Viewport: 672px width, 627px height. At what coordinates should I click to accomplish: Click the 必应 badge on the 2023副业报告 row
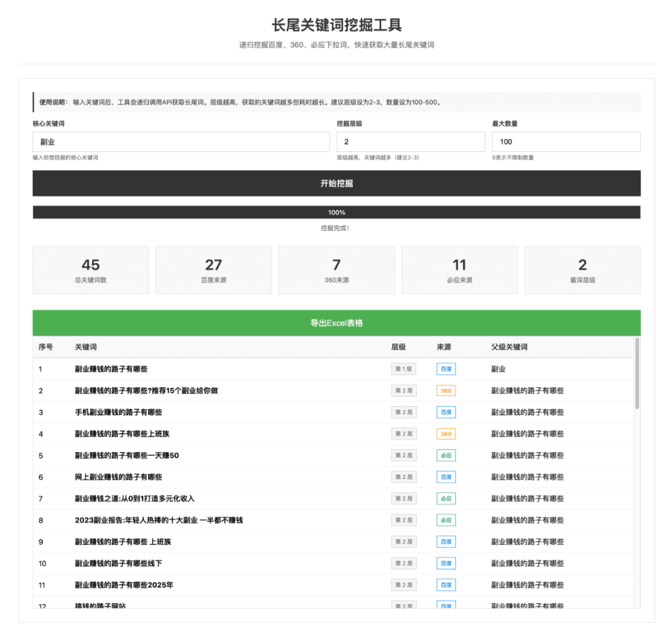[446, 520]
